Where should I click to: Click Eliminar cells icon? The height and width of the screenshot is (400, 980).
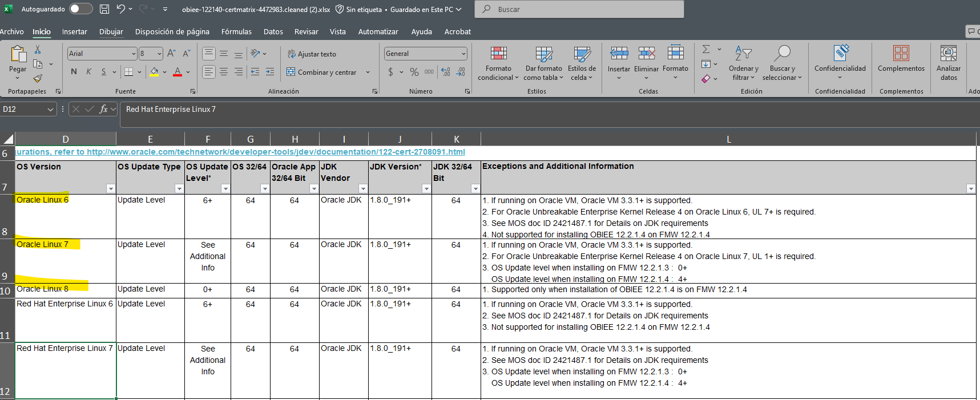coord(646,54)
